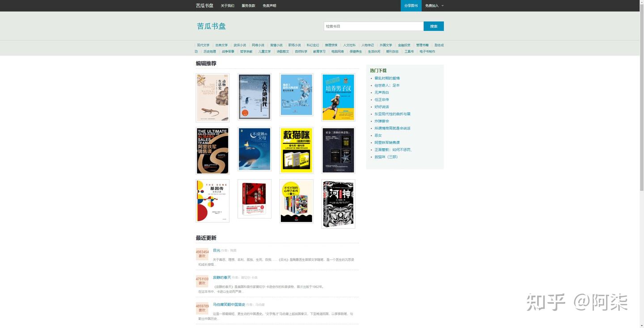Open hot download 霍乱时期的爱情
This screenshot has height=328, width=644.
[387, 78]
